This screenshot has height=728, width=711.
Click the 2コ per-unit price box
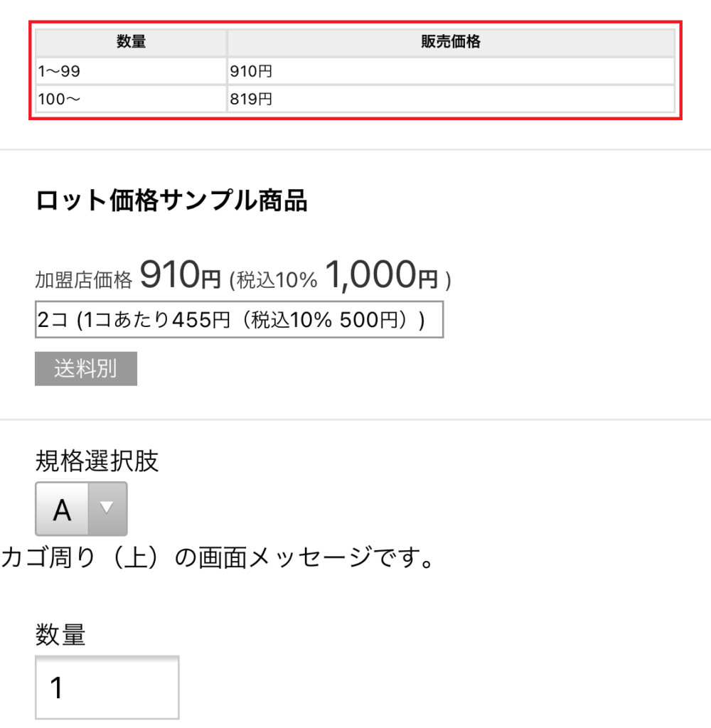click(239, 320)
